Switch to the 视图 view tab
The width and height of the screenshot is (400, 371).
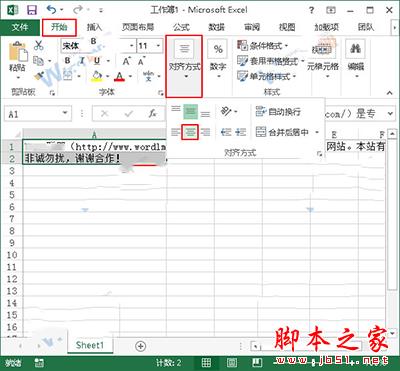[287, 27]
